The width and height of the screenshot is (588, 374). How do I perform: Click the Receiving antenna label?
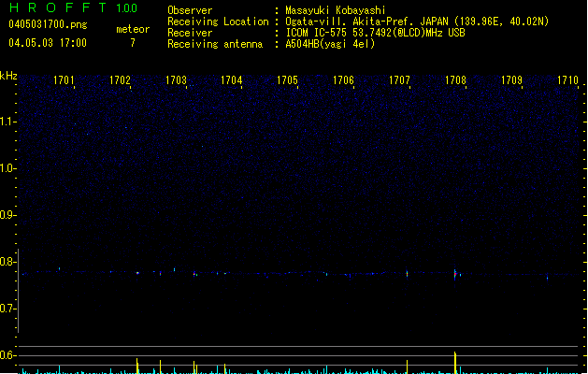tap(215, 44)
